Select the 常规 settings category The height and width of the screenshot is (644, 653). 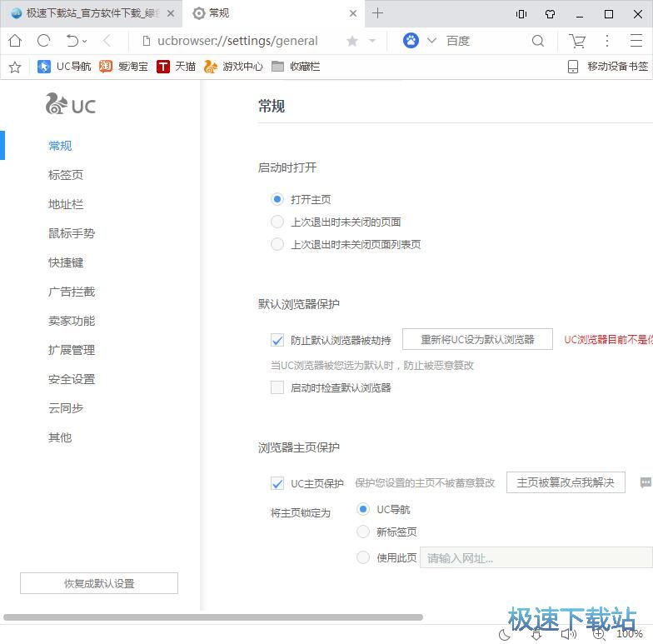point(60,146)
